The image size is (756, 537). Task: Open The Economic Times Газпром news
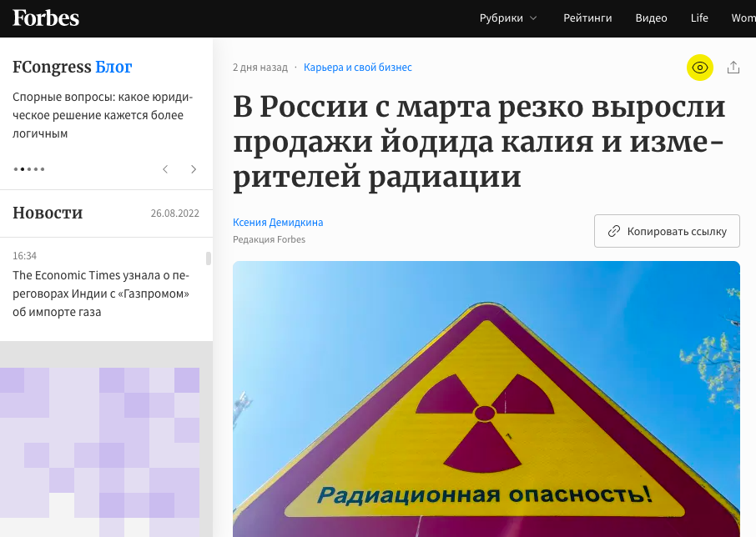click(x=101, y=294)
